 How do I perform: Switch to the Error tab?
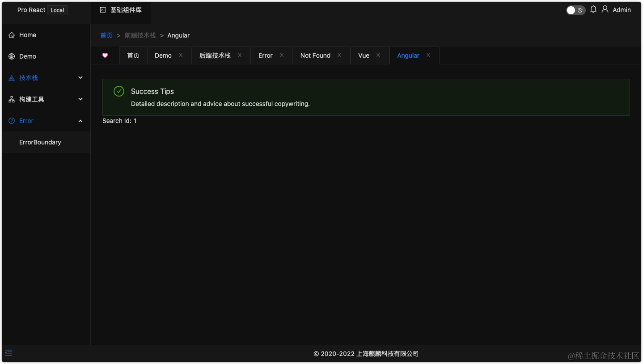pos(266,55)
